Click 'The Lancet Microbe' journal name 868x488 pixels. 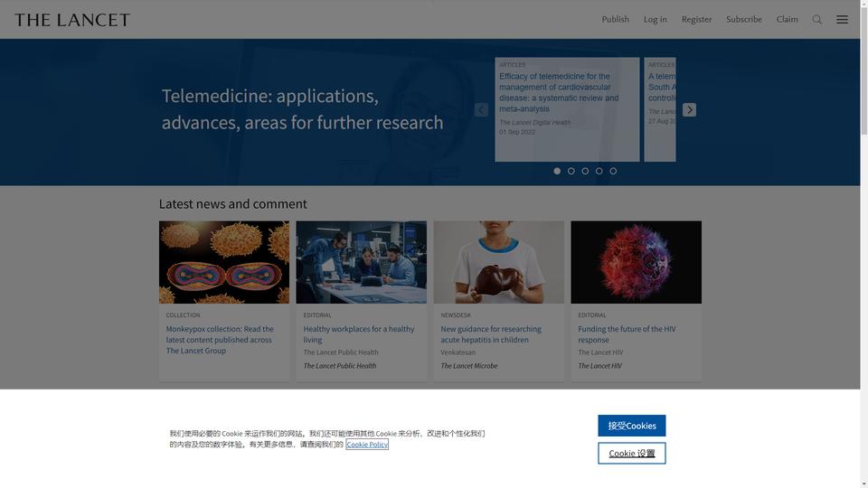469,366
